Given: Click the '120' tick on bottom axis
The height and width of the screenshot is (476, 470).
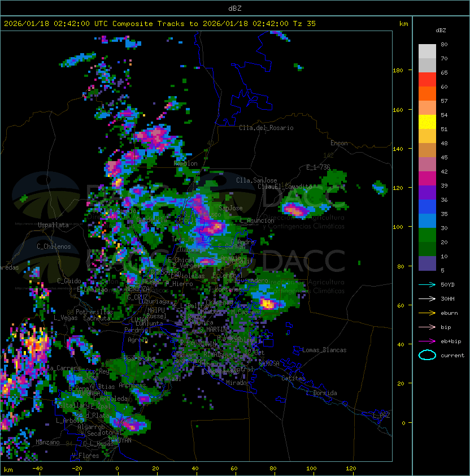Looking at the screenshot, I should [351, 469].
